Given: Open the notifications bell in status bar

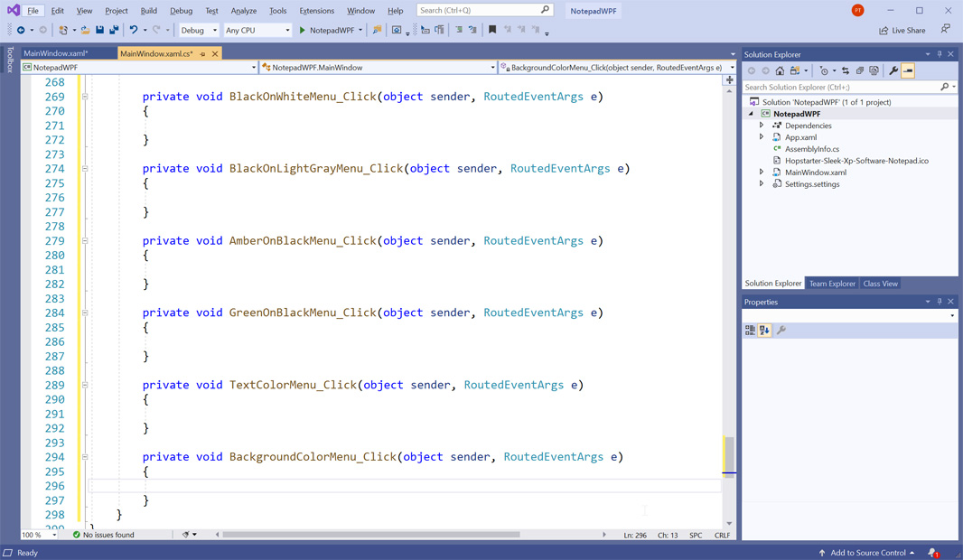Looking at the screenshot, I should (933, 553).
